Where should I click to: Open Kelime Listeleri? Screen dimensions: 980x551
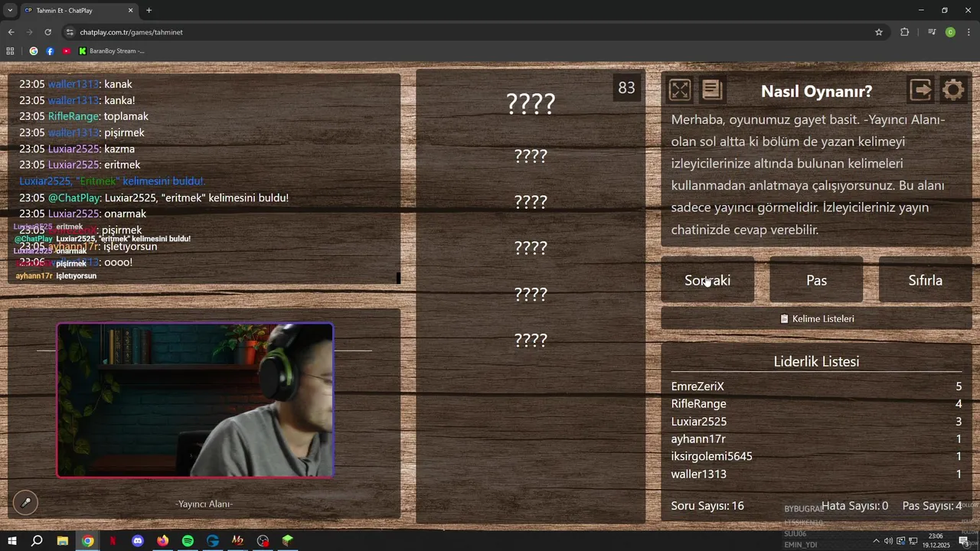816,318
